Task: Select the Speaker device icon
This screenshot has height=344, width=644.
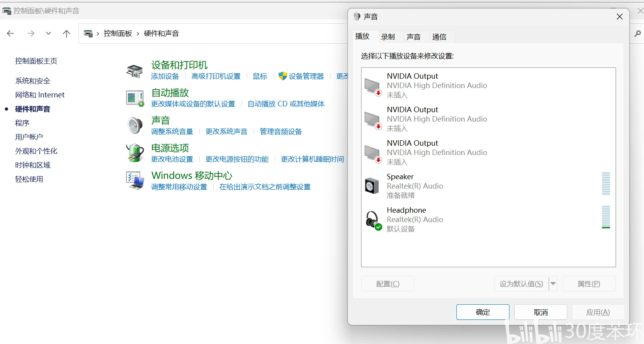Action: coord(372,186)
